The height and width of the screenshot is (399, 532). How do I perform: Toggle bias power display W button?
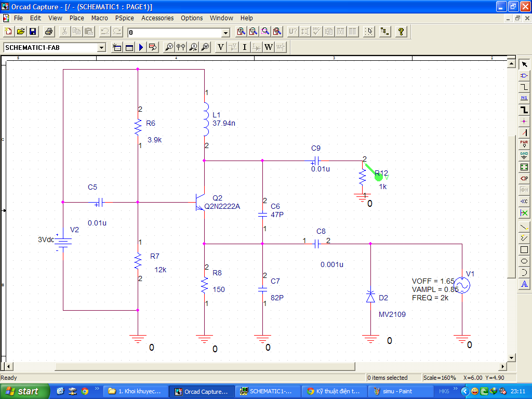[x=269, y=47]
